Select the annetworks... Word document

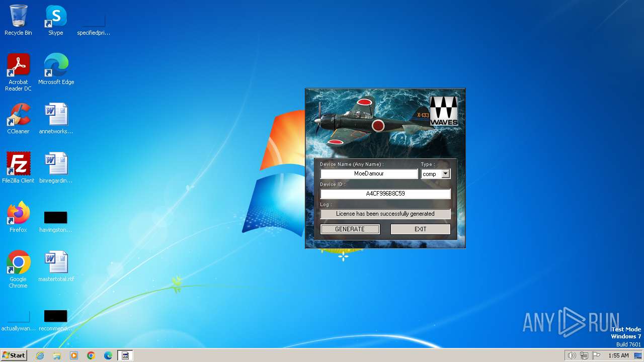point(56,119)
